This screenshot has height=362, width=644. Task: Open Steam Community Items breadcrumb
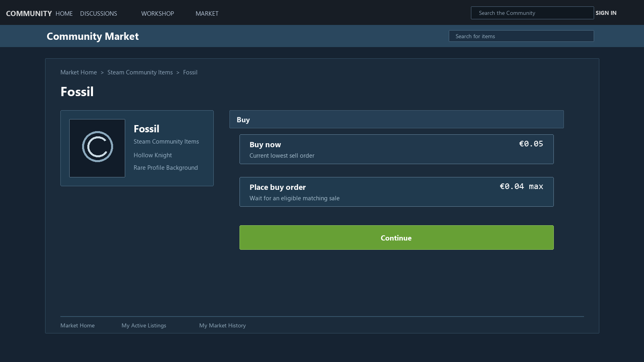(140, 72)
